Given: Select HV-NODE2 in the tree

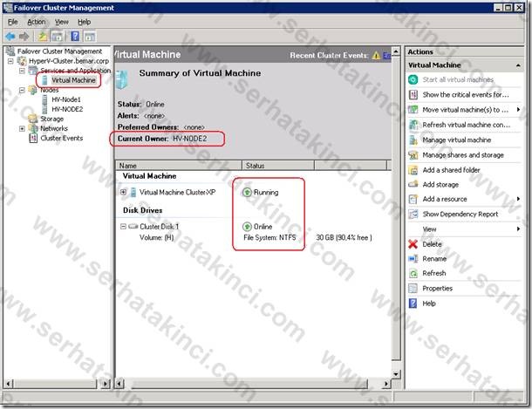Looking at the screenshot, I should [x=67, y=109].
